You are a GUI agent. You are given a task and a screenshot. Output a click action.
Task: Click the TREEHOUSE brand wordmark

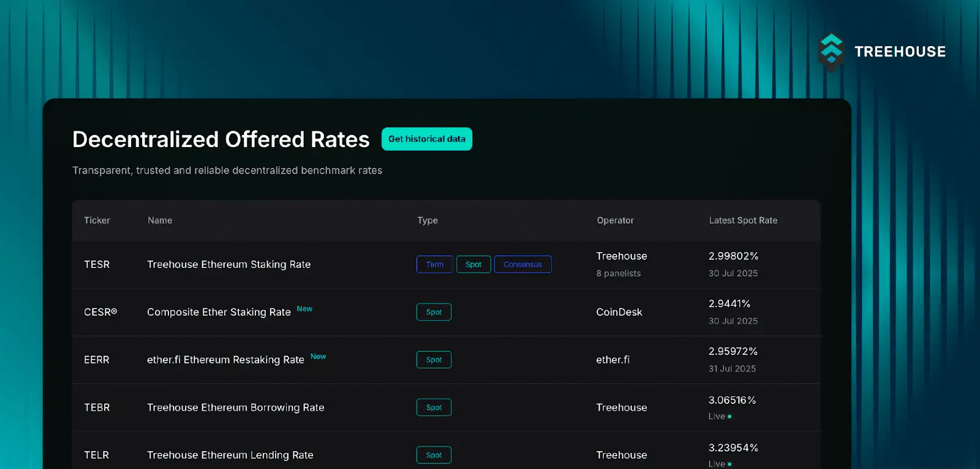[x=900, y=51]
